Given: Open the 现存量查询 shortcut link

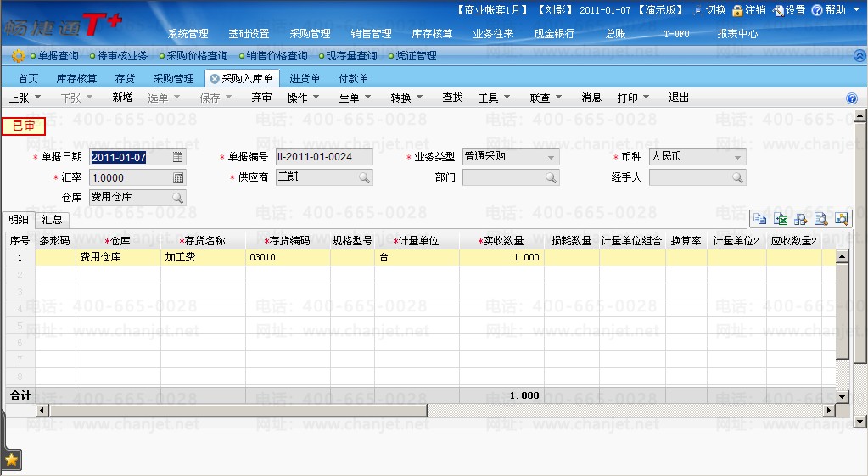Looking at the screenshot, I should click(x=351, y=56).
